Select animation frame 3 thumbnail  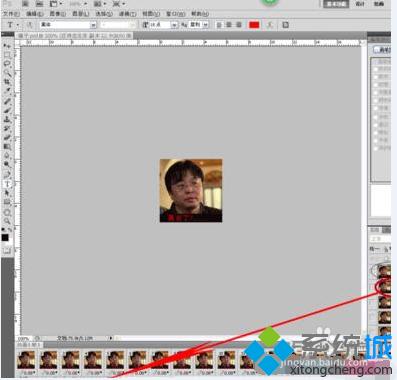pos(71,359)
